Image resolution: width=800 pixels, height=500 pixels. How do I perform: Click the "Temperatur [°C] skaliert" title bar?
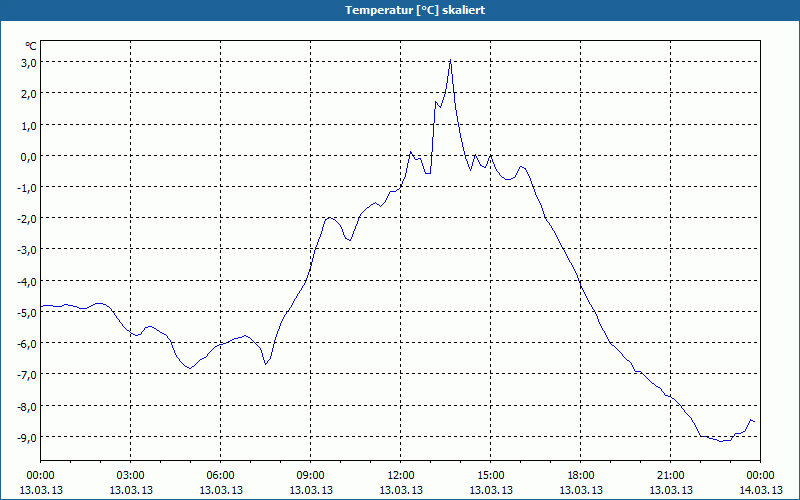pos(400,10)
